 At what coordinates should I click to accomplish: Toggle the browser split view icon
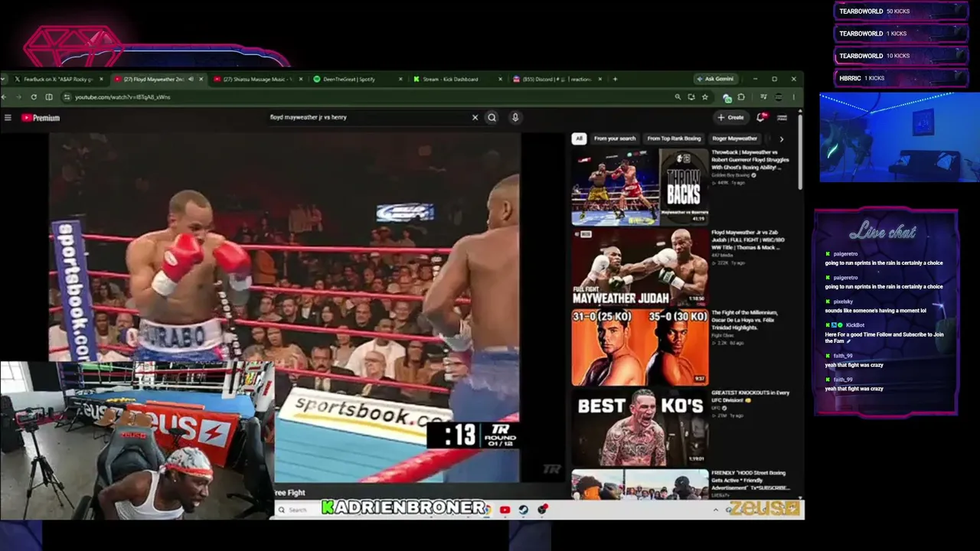pyautogui.click(x=49, y=97)
